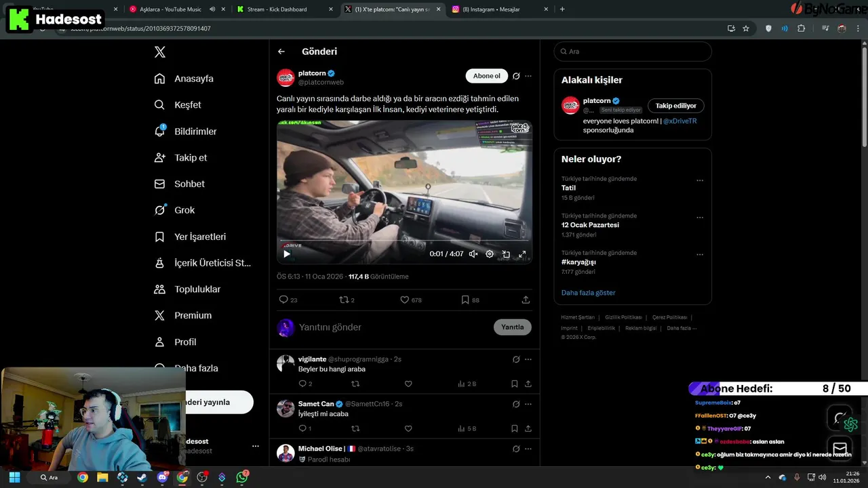Image resolution: width=868 pixels, height=488 pixels.
Task: Open Topluluklar communities
Action: [x=187, y=289]
